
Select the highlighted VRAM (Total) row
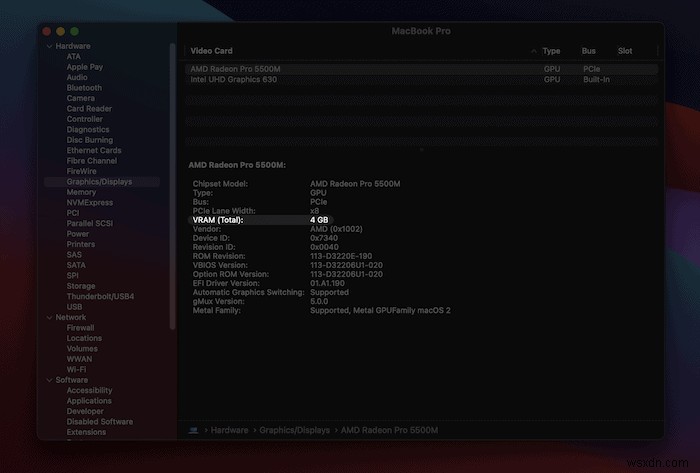tap(261, 220)
